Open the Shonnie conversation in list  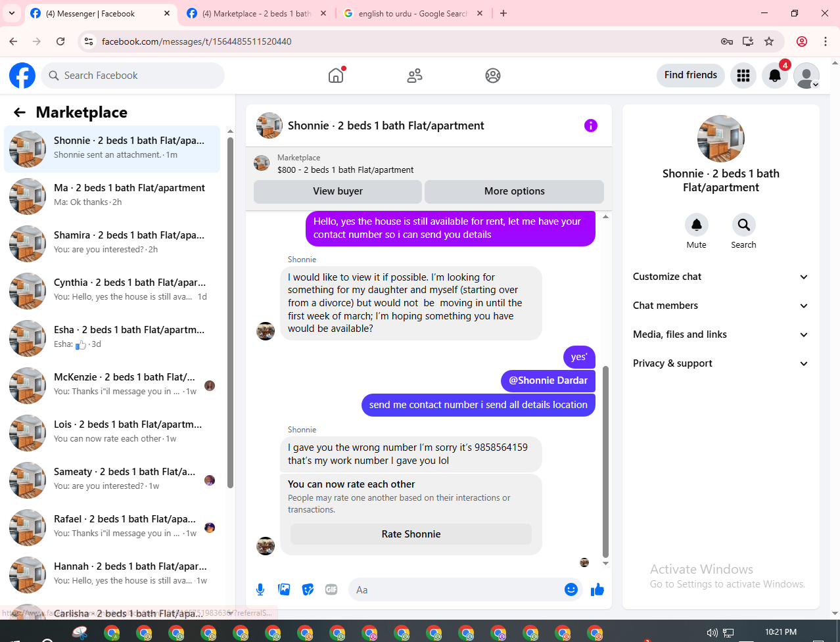point(112,149)
